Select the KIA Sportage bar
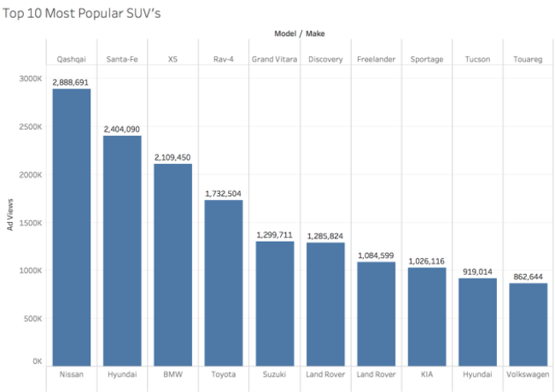The image size is (555, 392). pos(426,316)
